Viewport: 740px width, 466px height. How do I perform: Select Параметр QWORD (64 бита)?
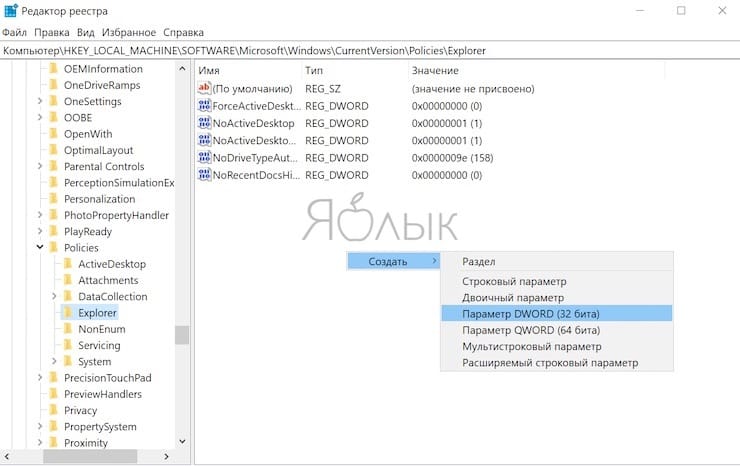557,330
